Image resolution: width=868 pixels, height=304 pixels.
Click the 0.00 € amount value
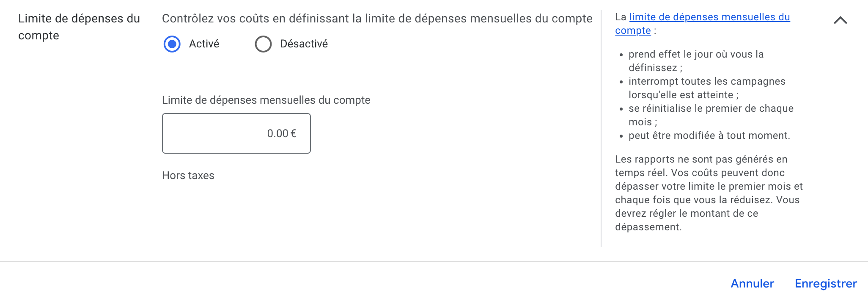point(281,133)
